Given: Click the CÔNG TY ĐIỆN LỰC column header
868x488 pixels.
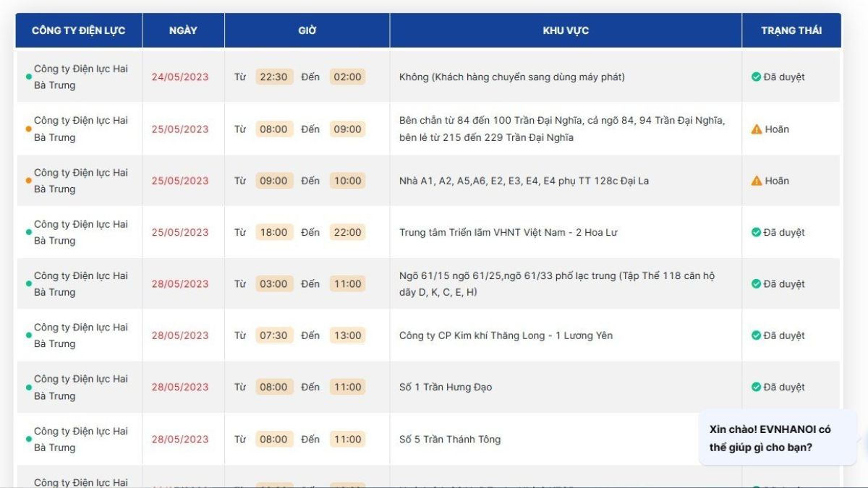Looking at the screenshot, I should click(79, 30).
